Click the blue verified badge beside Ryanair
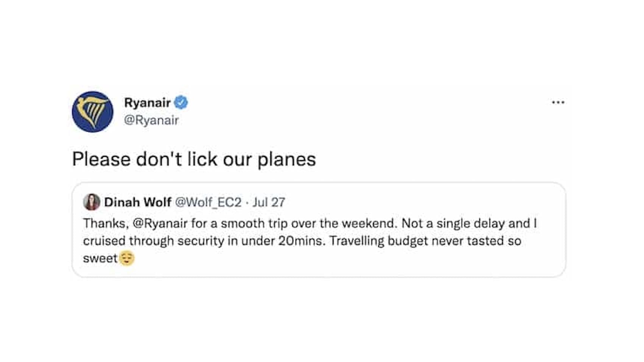The height and width of the screenshot is (362, 644). point(181,102)
